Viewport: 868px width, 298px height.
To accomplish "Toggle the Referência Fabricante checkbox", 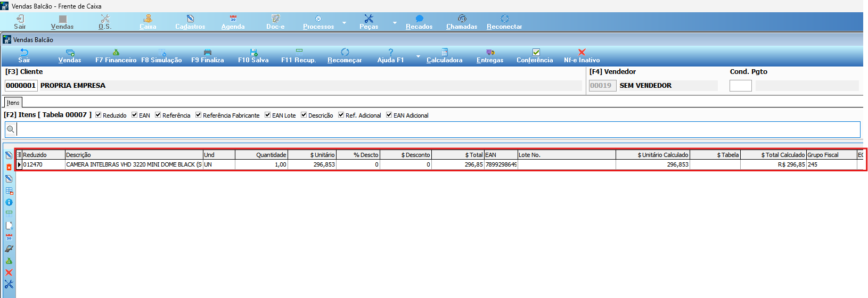I will (199, 115).
